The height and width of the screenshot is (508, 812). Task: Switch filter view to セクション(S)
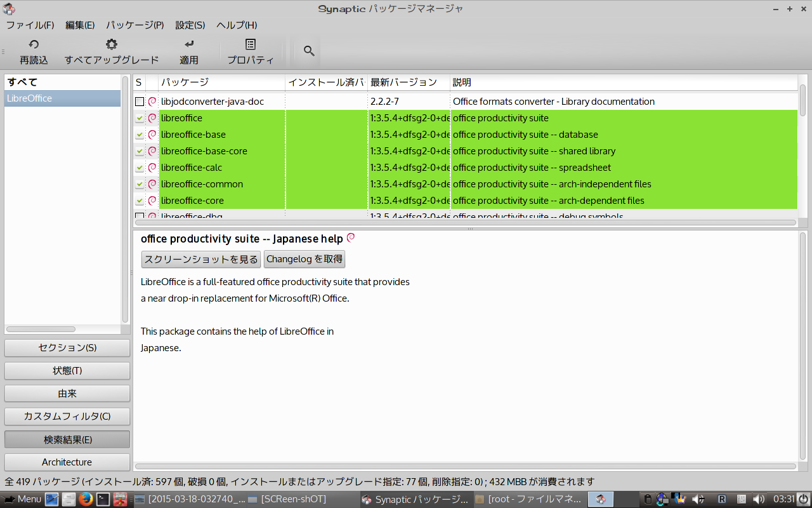[x=67, y=348]
